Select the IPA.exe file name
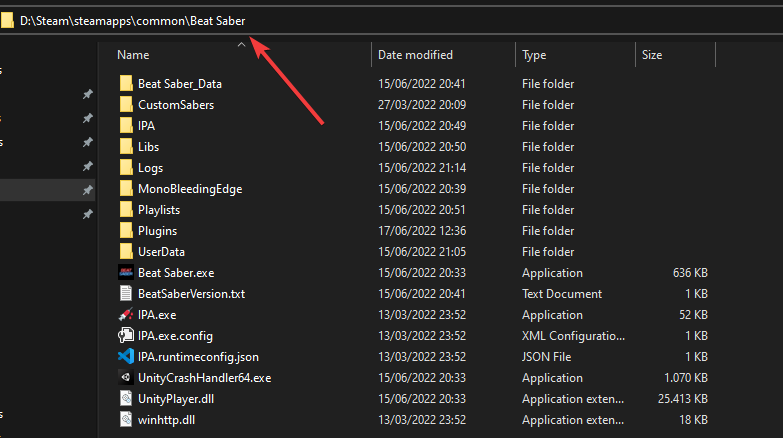Image resolution: width=783 pixels, height=438 pixels. 157,315
